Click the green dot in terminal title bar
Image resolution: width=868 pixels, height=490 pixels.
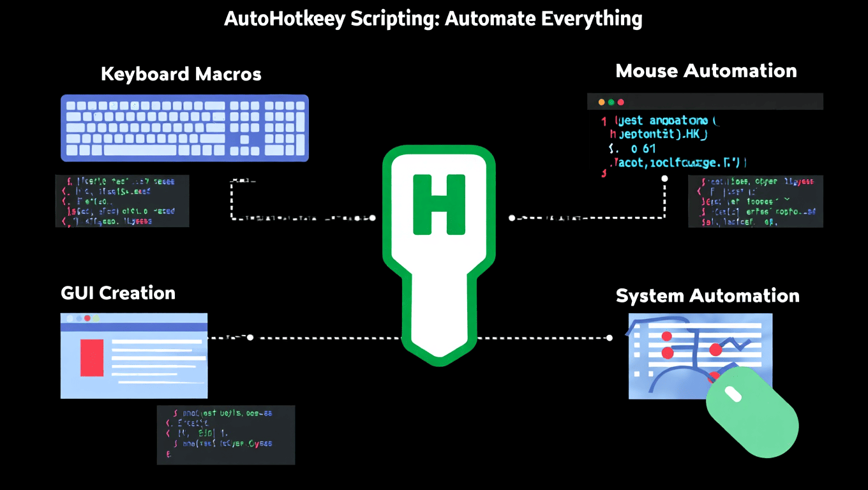click(611, 102)
